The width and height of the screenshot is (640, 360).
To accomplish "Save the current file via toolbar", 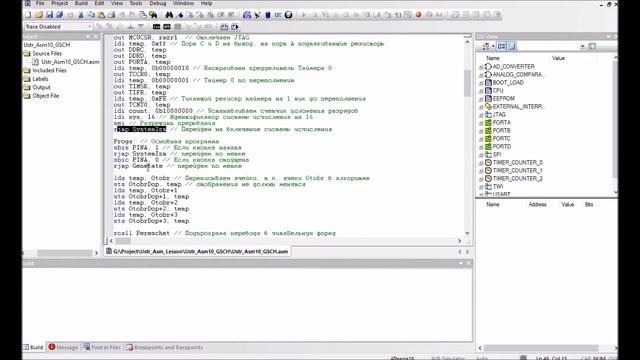I will (49, 15).
